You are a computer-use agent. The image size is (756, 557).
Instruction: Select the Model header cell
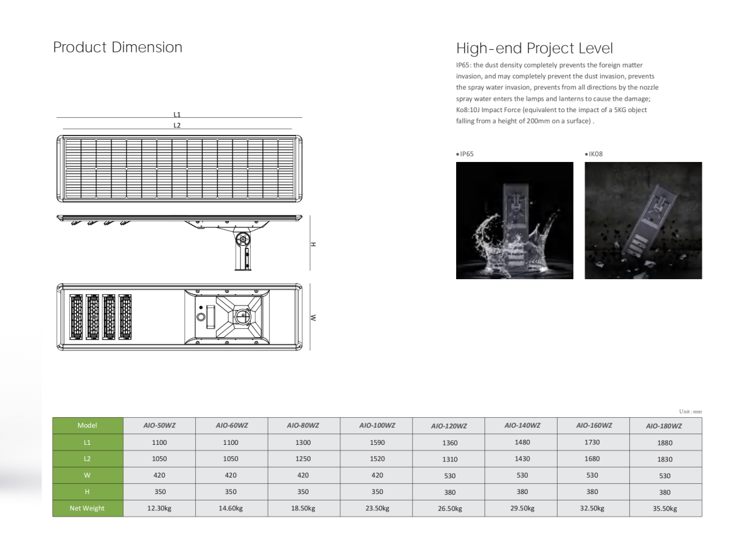(88, 425)
